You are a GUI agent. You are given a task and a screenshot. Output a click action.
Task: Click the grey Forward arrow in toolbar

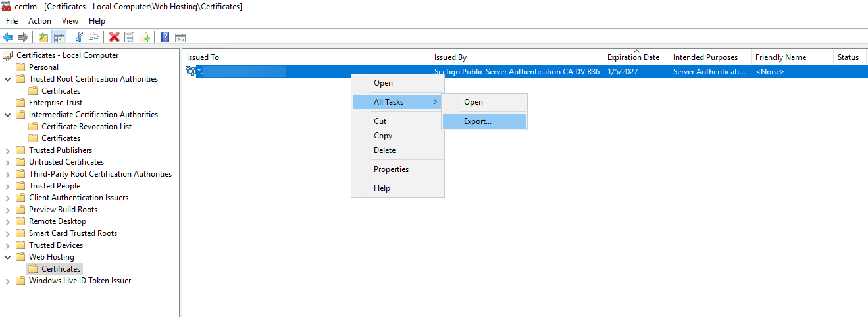tap(23, 38)
